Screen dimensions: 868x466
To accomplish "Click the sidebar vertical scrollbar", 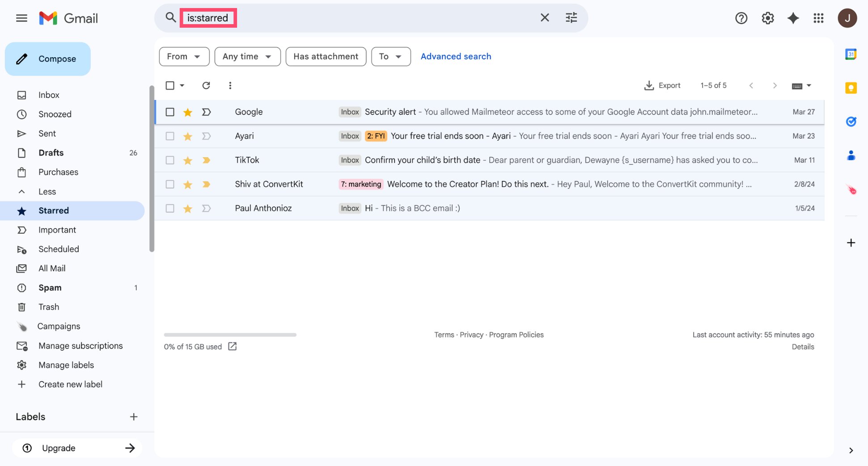I will click(152, 169).
